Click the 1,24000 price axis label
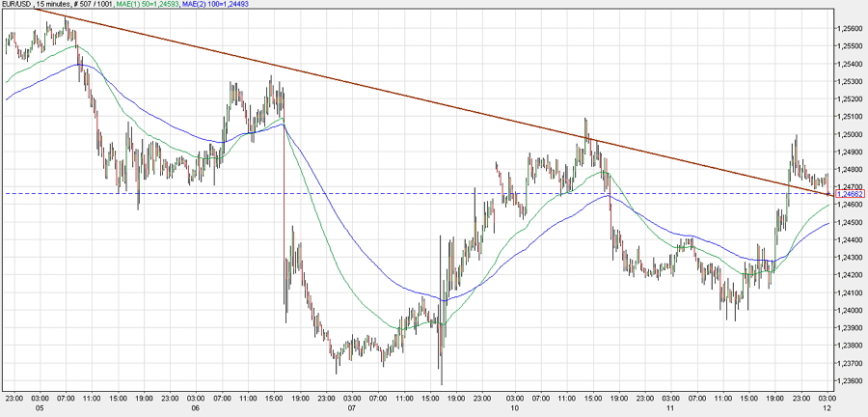Image resolution: width=868 pixels, height=417 pixels. coord(850,310)
